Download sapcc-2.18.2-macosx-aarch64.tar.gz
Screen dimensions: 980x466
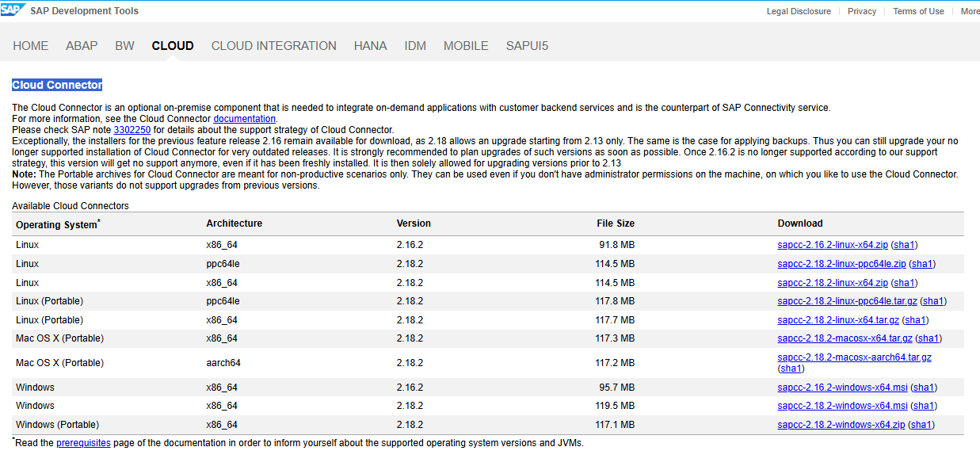(x=854, y=357)
